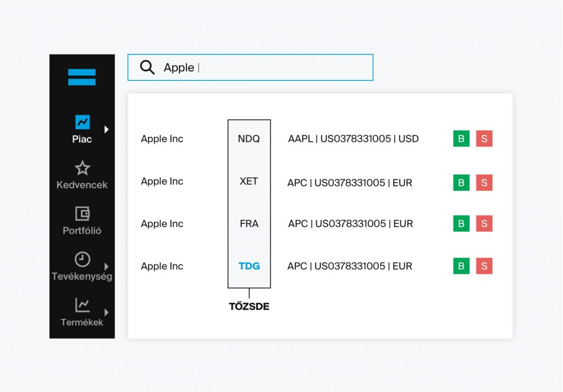Click the red S button in the TDG row
Viewport: 563px width, 392px height.
tap(484, 266)
